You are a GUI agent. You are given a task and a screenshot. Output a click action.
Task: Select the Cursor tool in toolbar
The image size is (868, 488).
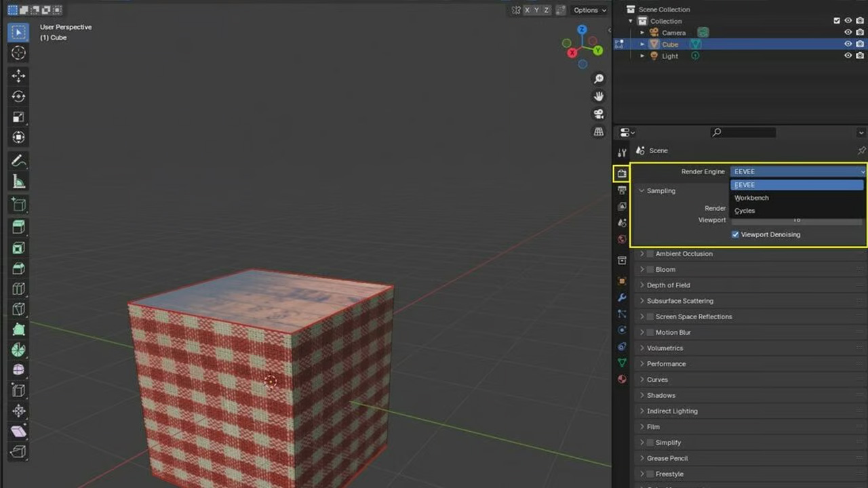coord(18,53)
